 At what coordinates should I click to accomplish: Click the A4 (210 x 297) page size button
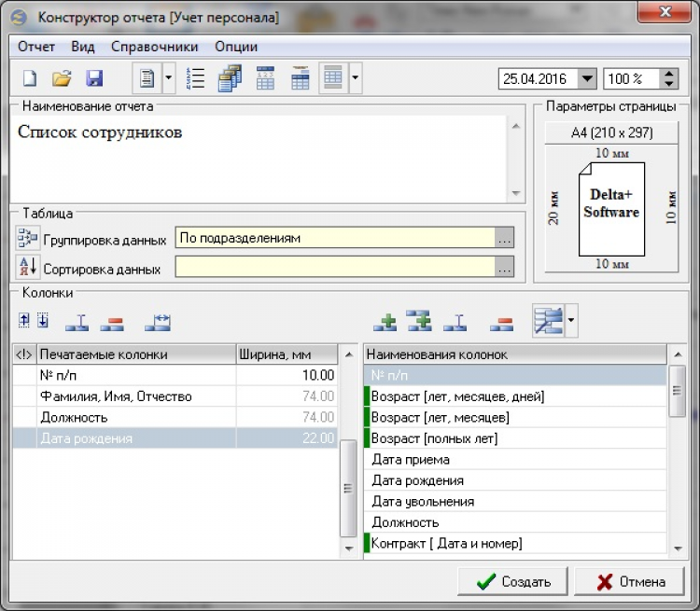pos(611,132)
